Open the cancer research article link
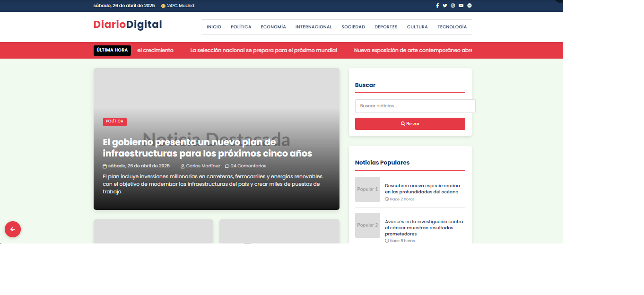The width and height of the screenshot is (644, 295). point(423,227)
